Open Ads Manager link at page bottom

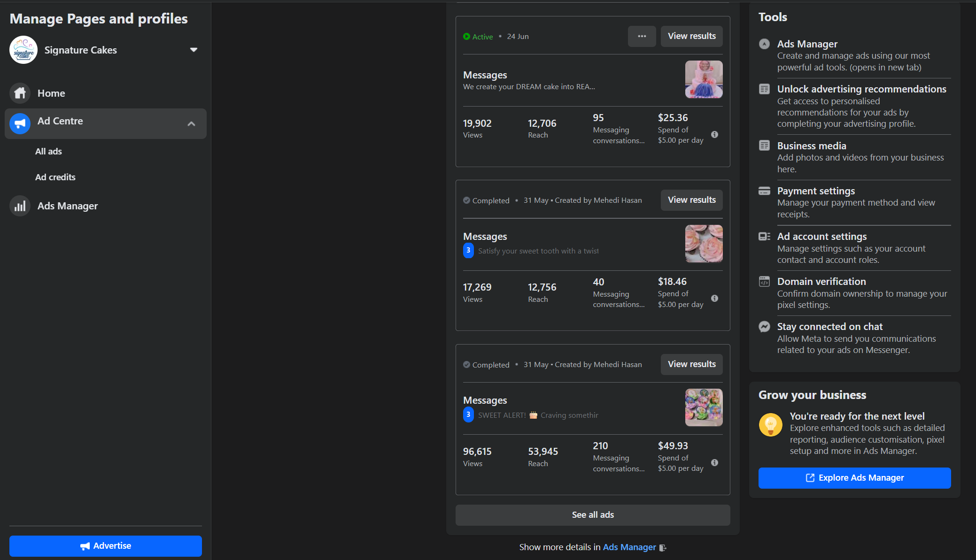tap(629, 547)
